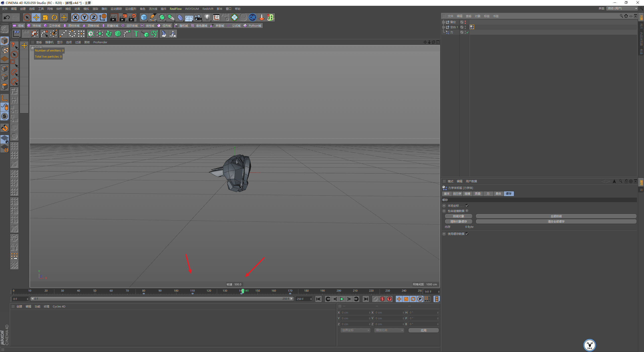Click the 全部烘焙 button
Image resolution: width=644 pixels, height=352 pixels.
coord(556,216)
